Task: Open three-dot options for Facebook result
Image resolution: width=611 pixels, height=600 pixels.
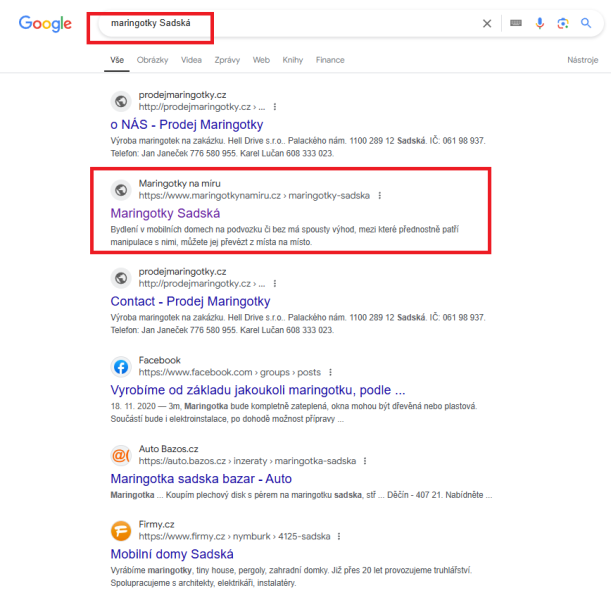Action: [x=330, y=372]
